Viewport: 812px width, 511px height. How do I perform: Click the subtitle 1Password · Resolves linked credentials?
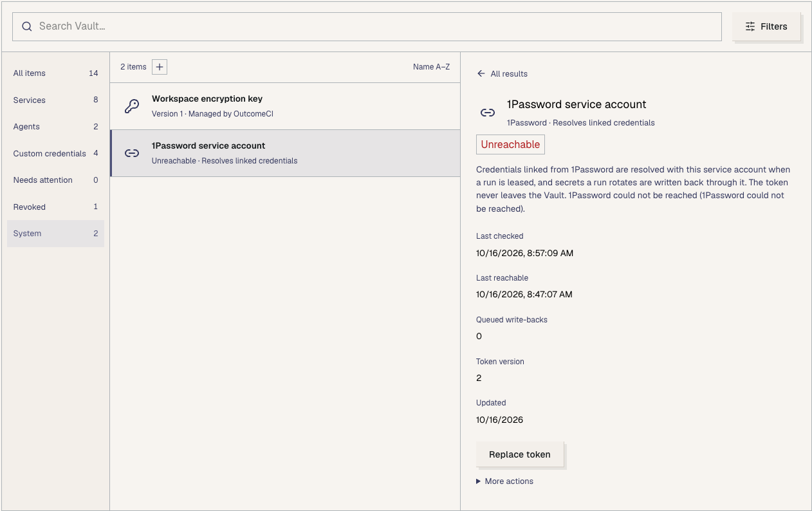click(x=581, y=123)
